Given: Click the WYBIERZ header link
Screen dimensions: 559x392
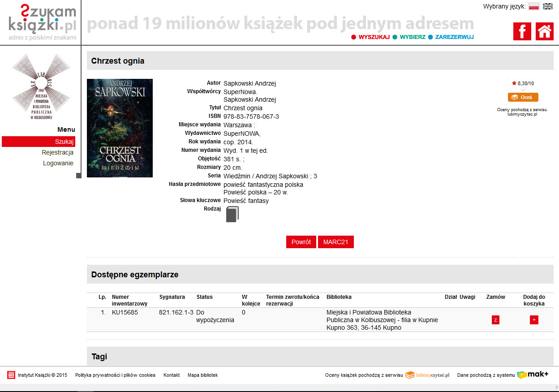Looking at the screenshot, I should [413, 37].
